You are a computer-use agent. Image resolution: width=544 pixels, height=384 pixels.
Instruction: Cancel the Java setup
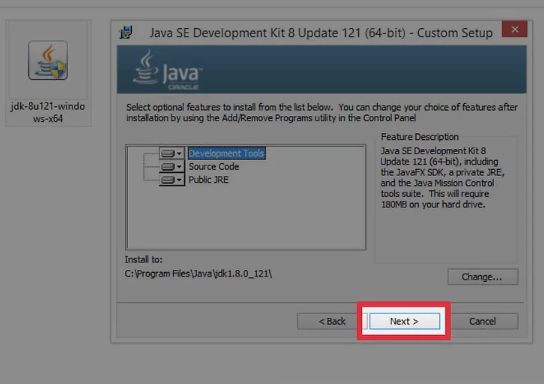click(x=483, y=321)
